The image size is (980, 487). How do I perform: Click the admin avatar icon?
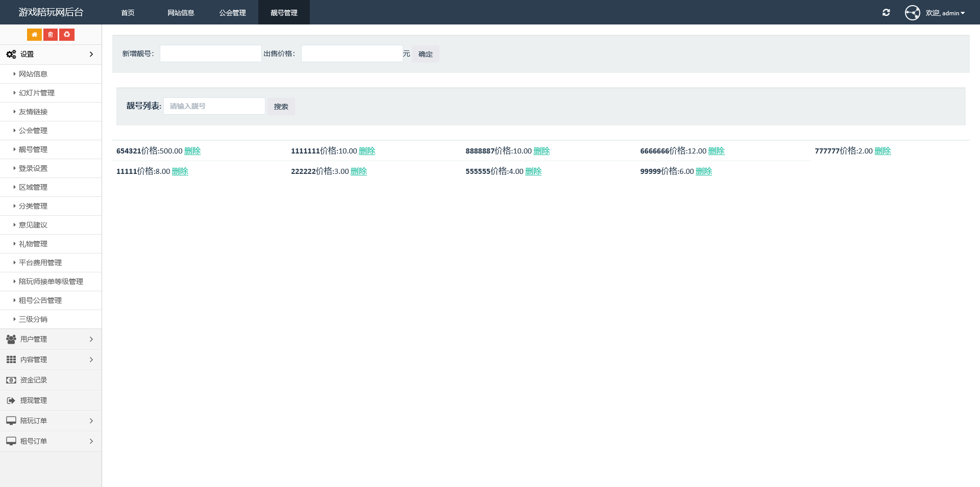tap(912, 12)
